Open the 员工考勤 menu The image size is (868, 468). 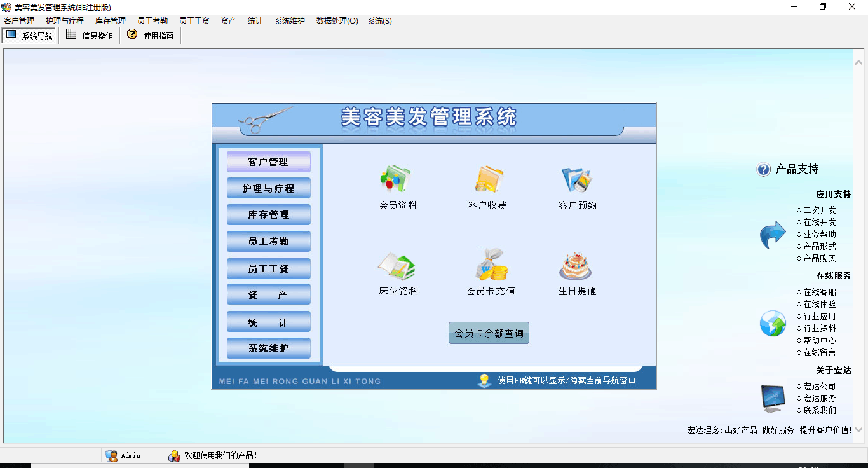coord(153,21)
